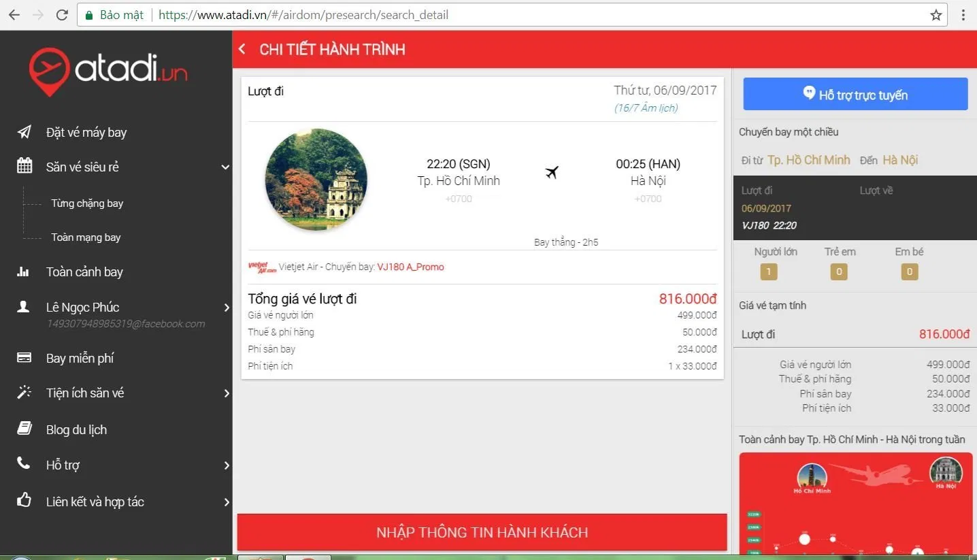The width and height of the screenshot is (977, 560).
Task: Click the Toàn cảnh bay chart icon
Action: click(x=24, y=271)
